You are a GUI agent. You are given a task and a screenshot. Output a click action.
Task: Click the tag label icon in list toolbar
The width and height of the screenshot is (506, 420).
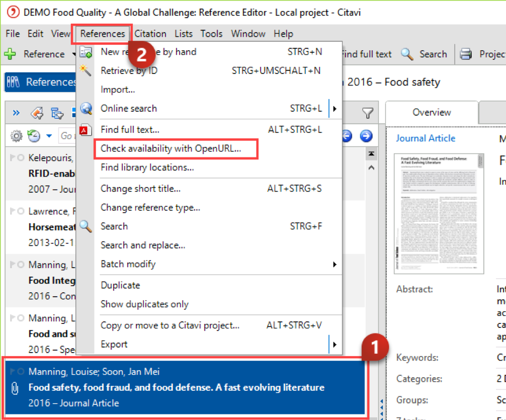37,113
